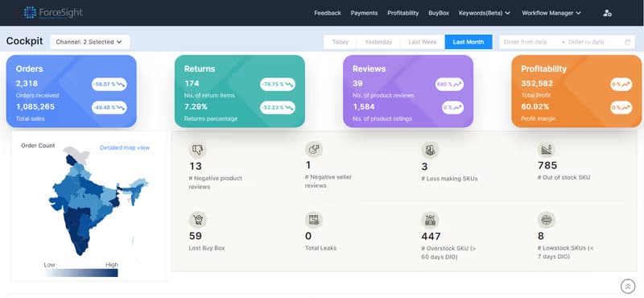Open the Detailed map view link
The height and width of the screenshot is (298, 644).
[125, 147]
